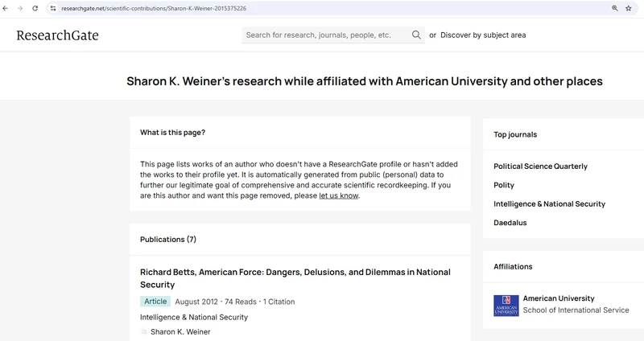Open Intelligence & National Security in Top journals

550,204
